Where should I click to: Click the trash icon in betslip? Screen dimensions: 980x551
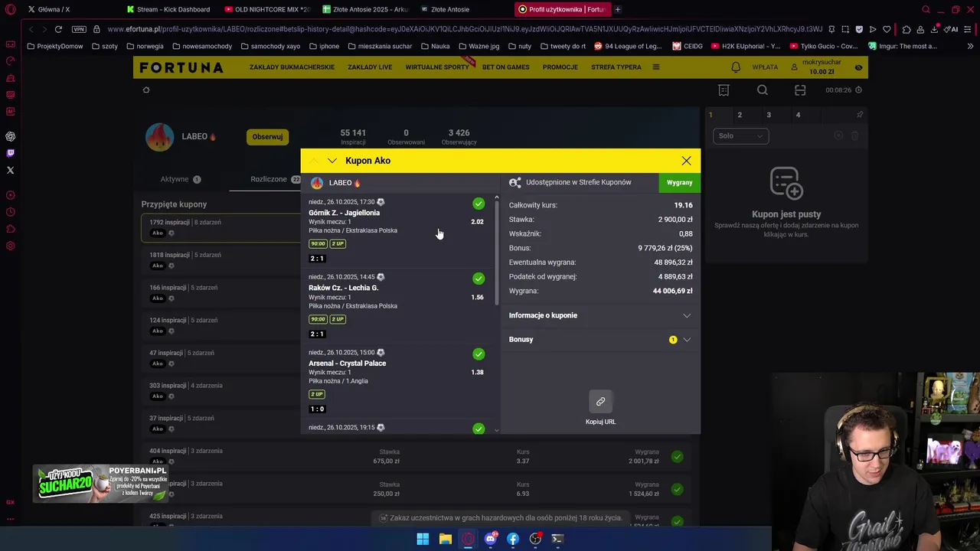point(855,135)
